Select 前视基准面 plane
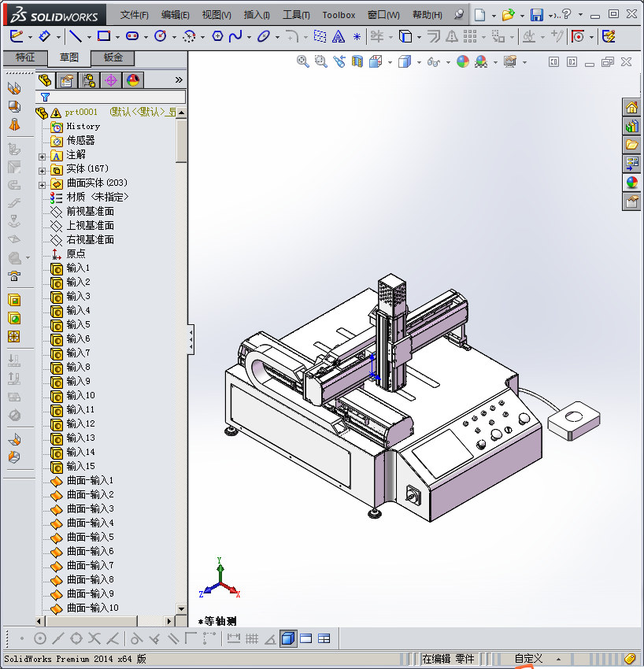The height and width of the screenshot is (669, 644). pyautogui.click(x=90, y=211)
